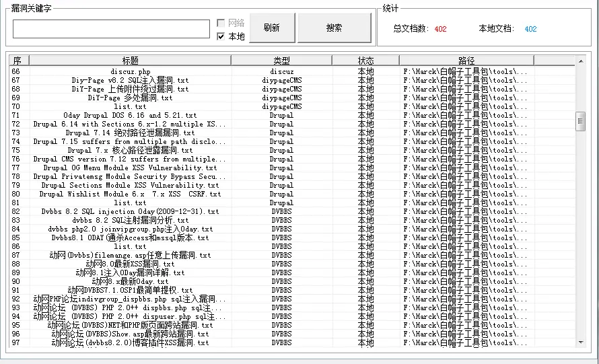Select 动网论坛(DVBBS)Show.asp最新跨站漏洞.txt

[131, 335]
